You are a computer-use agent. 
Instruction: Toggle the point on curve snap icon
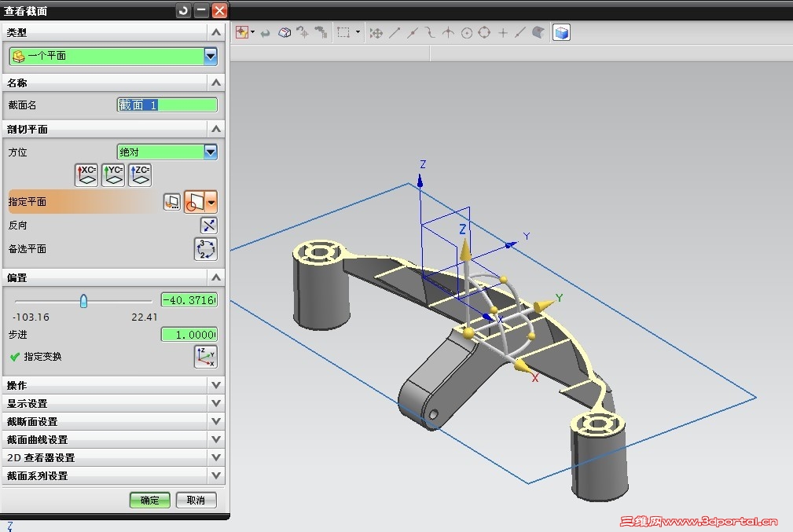coord(520,33)
